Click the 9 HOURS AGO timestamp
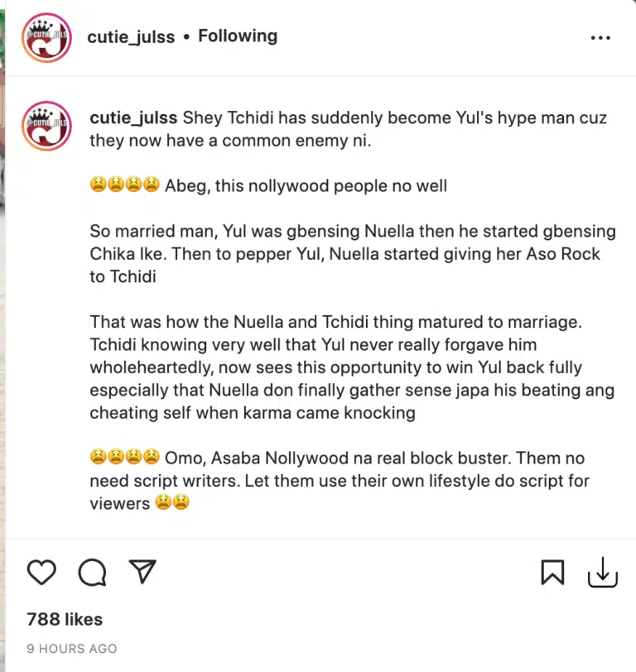 71,649
